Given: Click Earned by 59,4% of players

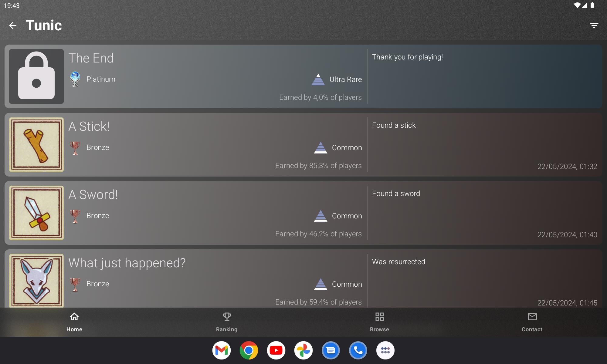Looking at the screenshot, I should click(318, 302).
